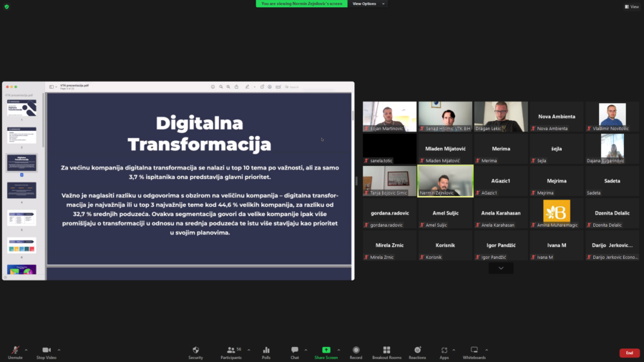Select Mladen Mijatović participant tile

pos(445,149)
